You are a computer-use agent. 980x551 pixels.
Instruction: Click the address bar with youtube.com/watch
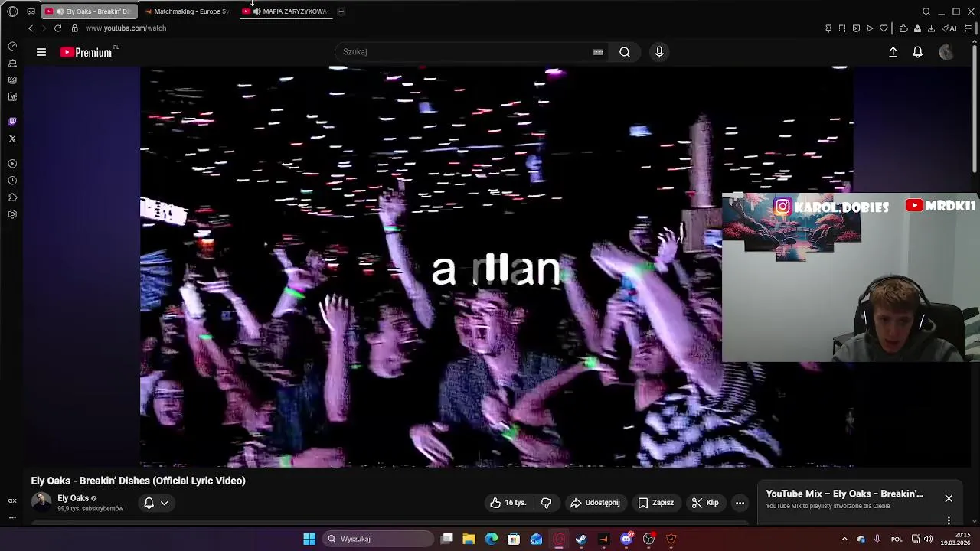[126, 28]
